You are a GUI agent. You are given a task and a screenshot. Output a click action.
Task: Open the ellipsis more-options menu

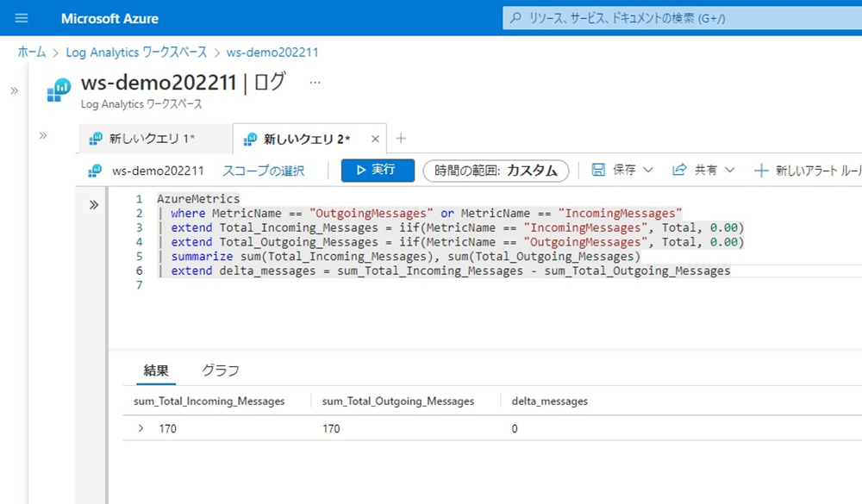(315, 83)
